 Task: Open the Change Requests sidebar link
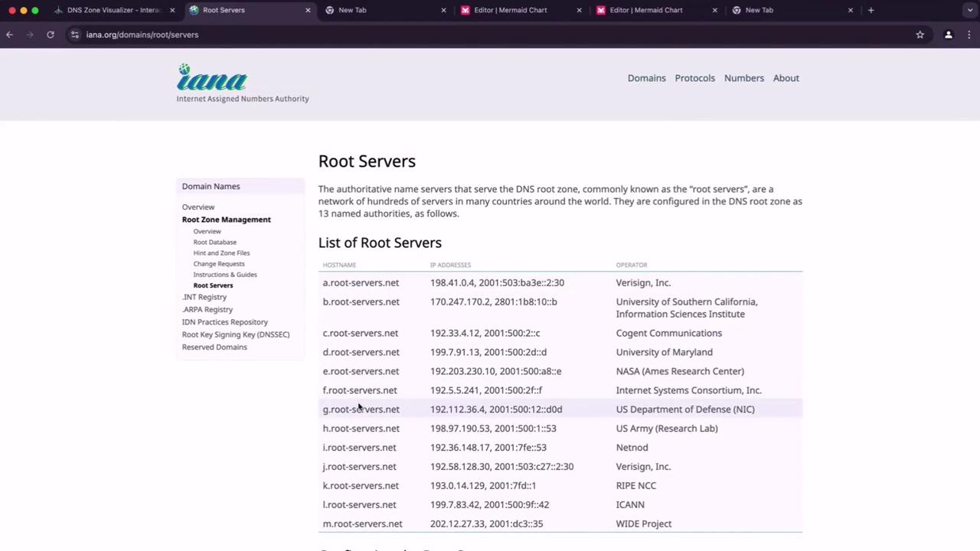click(x=219, y=263)
